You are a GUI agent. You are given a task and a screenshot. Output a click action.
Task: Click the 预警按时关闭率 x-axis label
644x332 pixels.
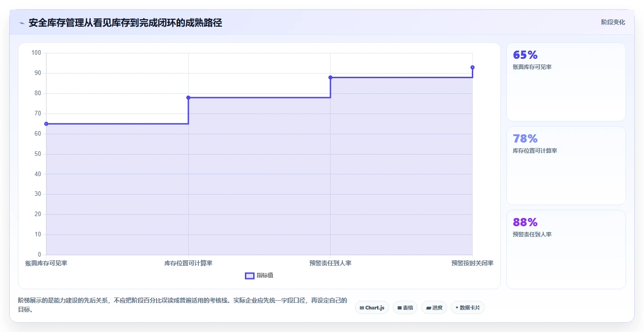(x=472, y=263)
